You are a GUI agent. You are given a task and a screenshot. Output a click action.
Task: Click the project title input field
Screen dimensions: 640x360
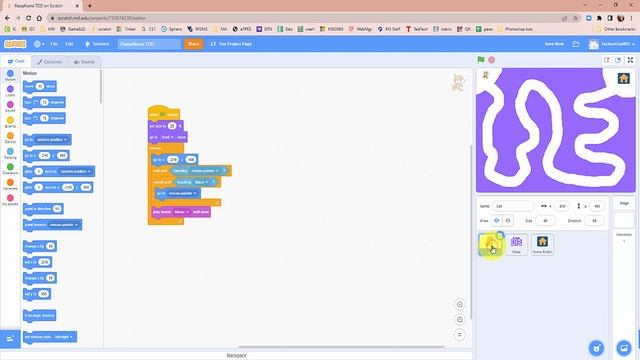pos(149,44)
